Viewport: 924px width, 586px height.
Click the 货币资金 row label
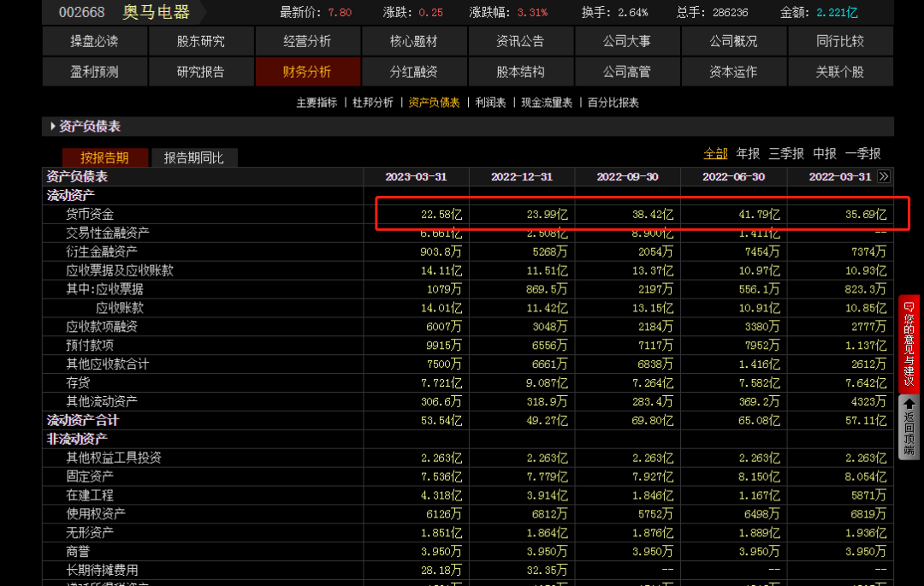[x=90, y=214]
